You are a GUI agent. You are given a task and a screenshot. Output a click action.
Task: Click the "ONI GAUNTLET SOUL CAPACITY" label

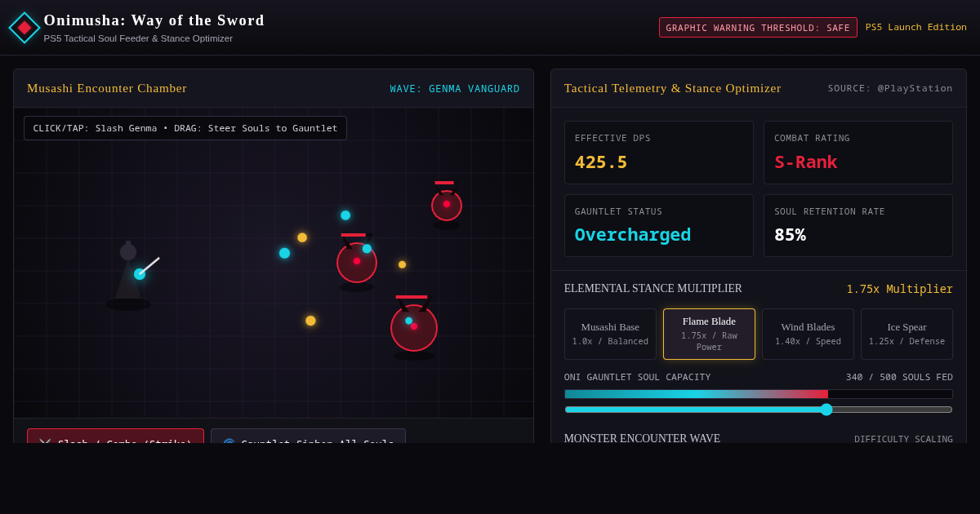tap(638, 377)
